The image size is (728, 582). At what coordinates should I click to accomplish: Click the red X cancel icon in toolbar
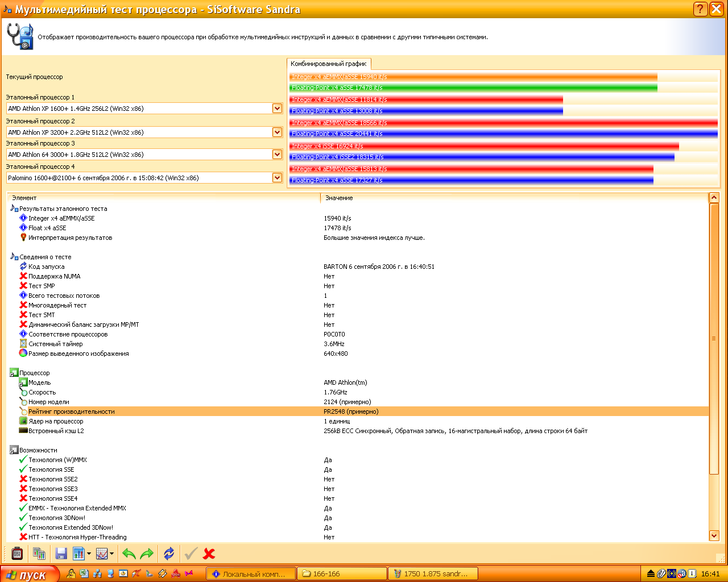coord(209,553)
